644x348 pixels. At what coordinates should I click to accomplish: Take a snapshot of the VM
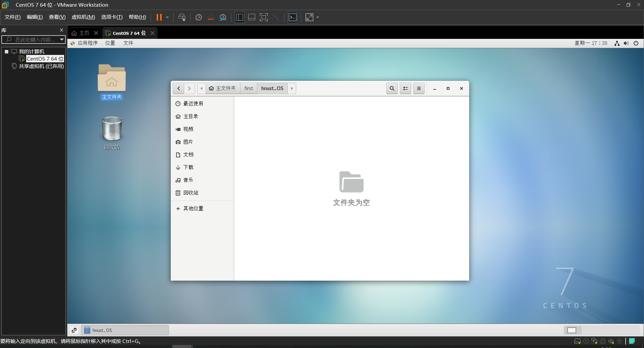[199, 17]
